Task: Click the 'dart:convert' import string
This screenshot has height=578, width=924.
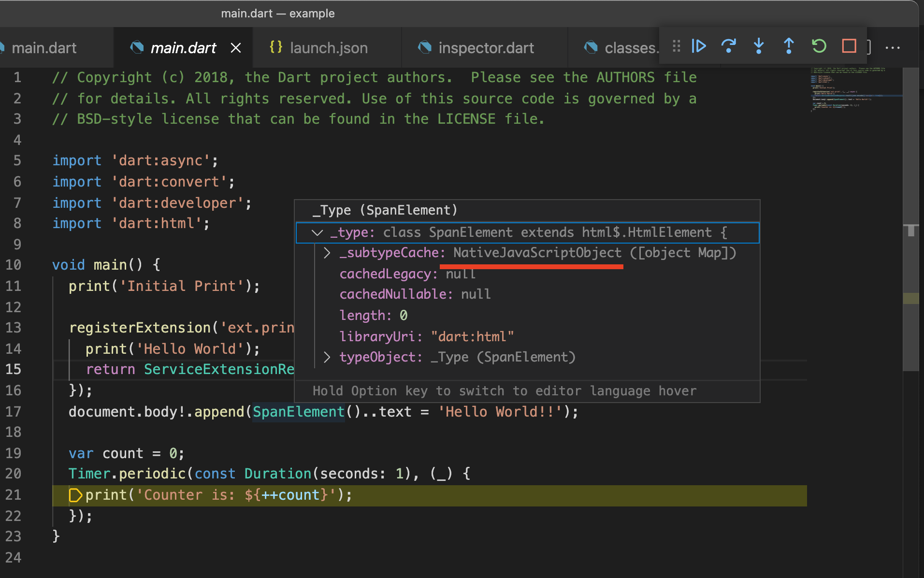Action: (x=169, y=182)
